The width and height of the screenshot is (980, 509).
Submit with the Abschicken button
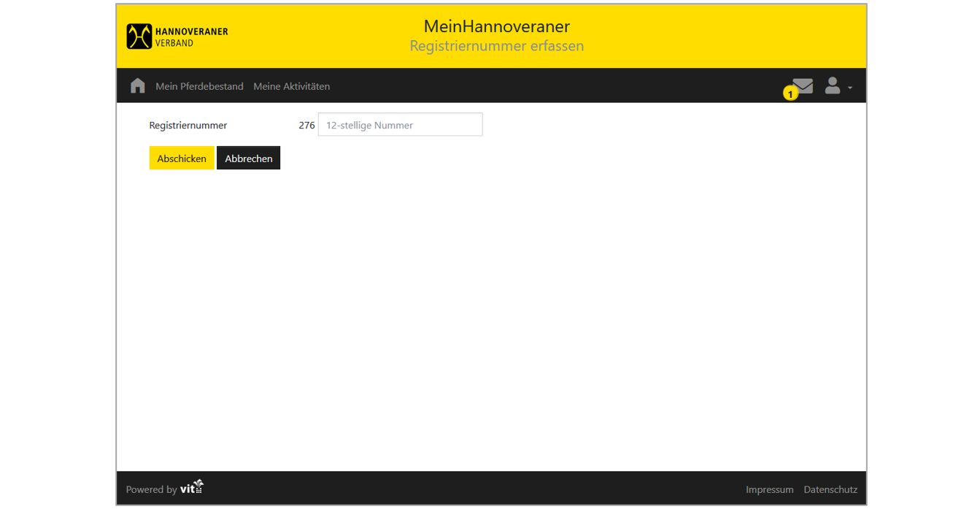coord(182,158)
